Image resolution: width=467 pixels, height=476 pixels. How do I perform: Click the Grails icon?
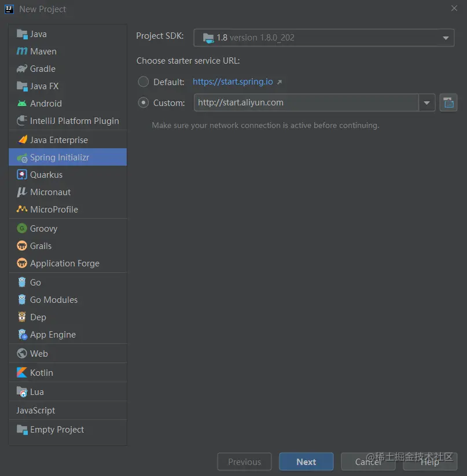[22, 246]
